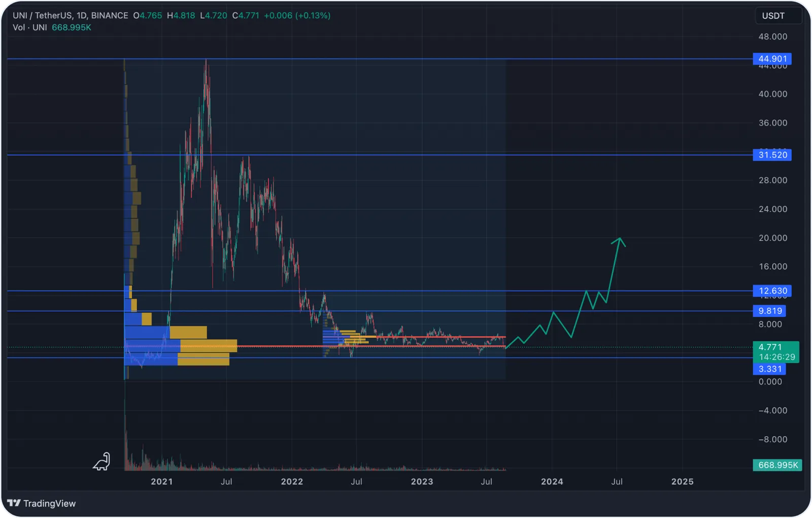Click the 20.000 price axis value
Image resolution: width=812 pixels, height=518 pixels.
click(x=773, y=238)
